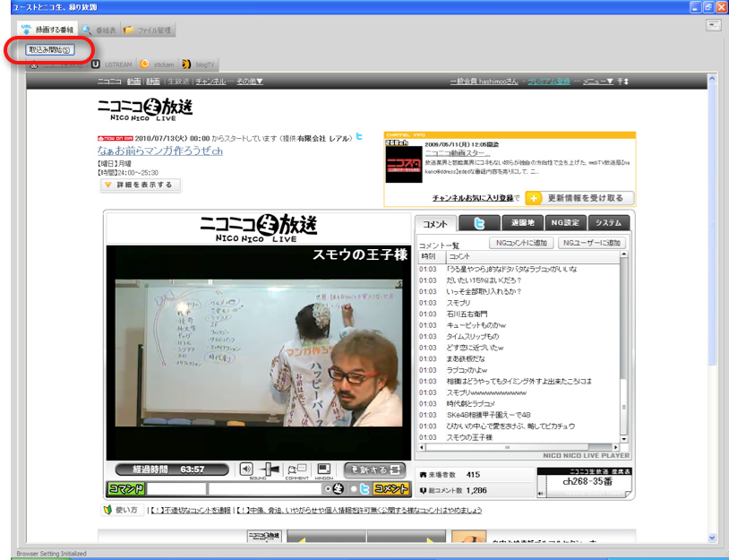Click the panel toggle icon at top right

pos(713,26)
